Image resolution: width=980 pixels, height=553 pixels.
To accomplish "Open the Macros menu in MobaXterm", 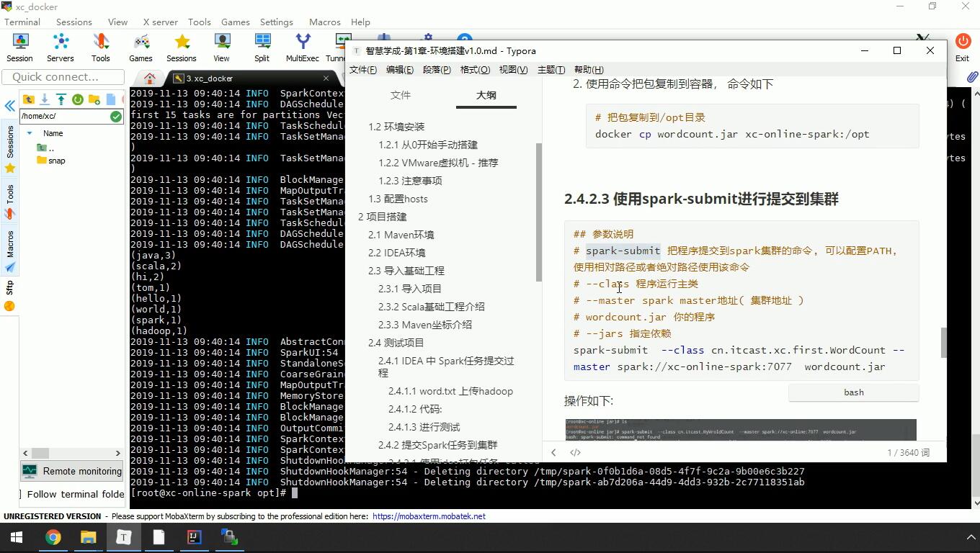I will click(x=324, y=22).
